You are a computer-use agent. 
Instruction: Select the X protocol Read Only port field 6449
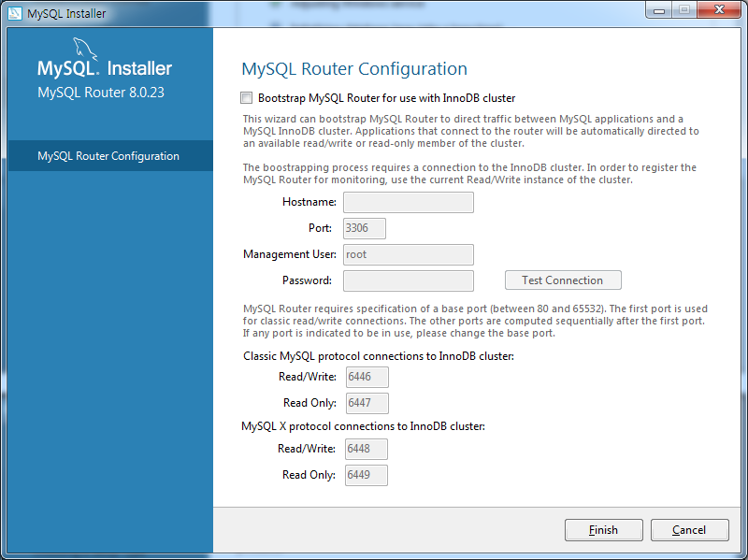click(367, 475)
